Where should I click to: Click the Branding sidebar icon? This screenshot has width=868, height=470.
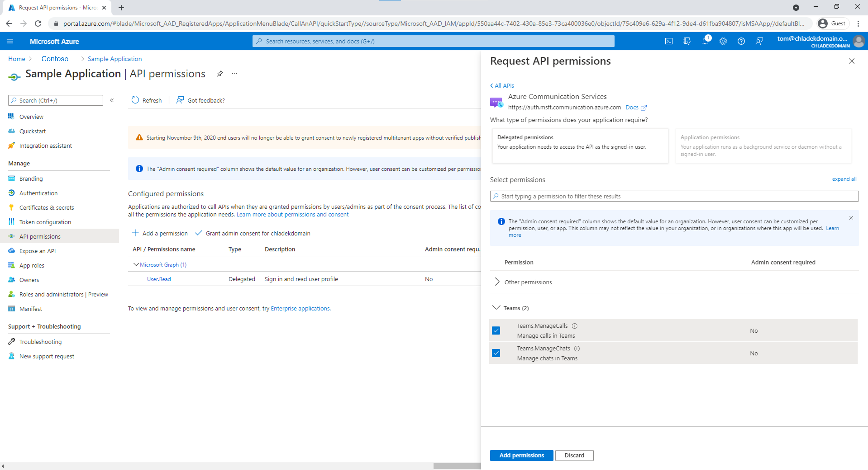pyautogui.click(x=10, y=178)
